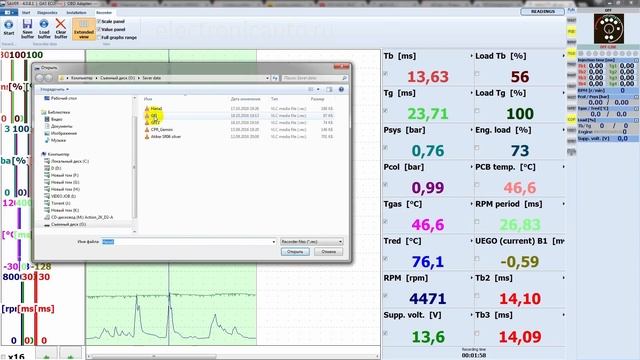The width and height of the screenshot is (640, 360).
Task: Toggle the Load Tb [%] graph checkbox
Action: [477, 73]
